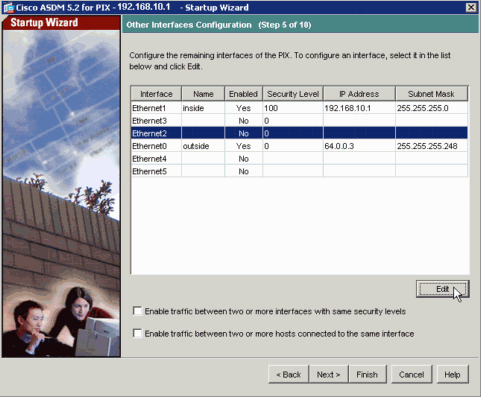Open the Help button
The height and width of the screenshot is (397, 481).
point(452,375)
